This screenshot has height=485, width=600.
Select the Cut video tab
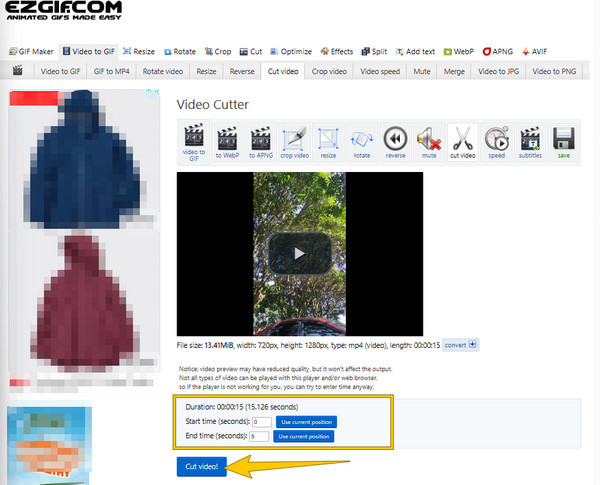point(283,71)
